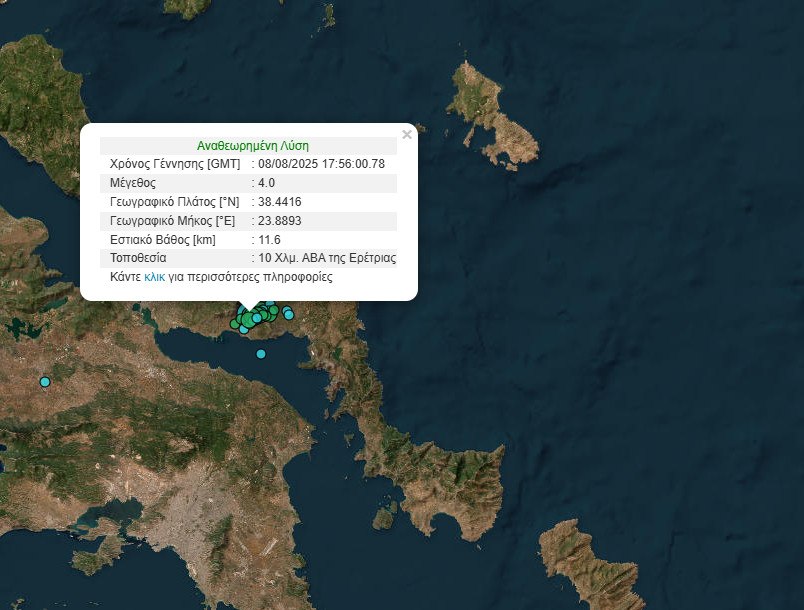Viewport: 804px width, 610px height.
Task: Click the rightmost cyan marker beside the cluster
Action: (x=289, y=315)
